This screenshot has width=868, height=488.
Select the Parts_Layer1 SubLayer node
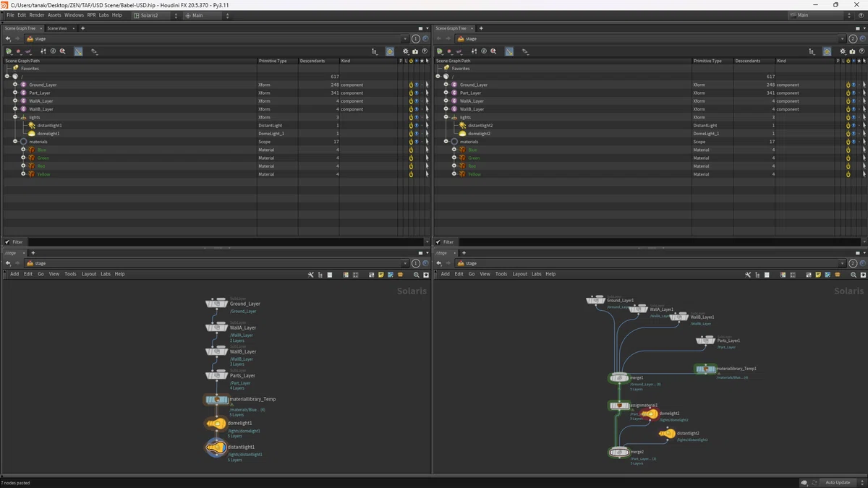pos(705,341)
